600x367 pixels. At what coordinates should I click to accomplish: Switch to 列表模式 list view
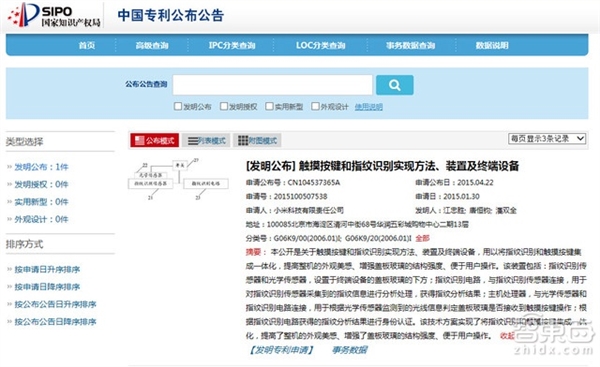pos(206,140)
